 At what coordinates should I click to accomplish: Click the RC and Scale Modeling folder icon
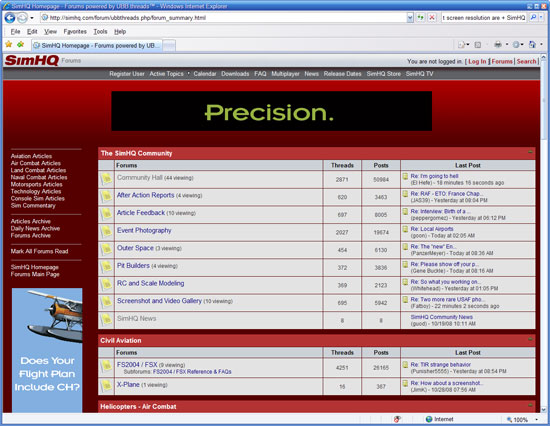(x=106, y=285)
